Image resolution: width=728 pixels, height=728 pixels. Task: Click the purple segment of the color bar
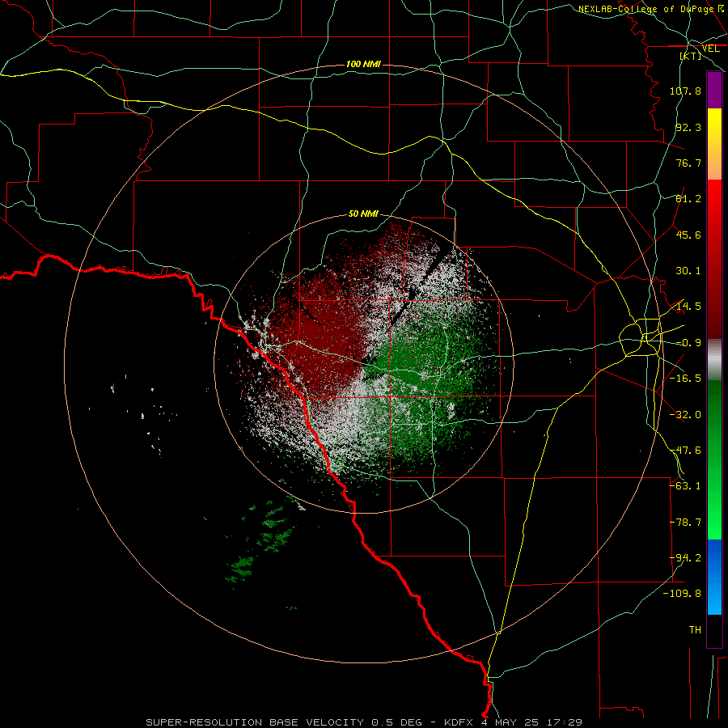(x=714, y=90)
